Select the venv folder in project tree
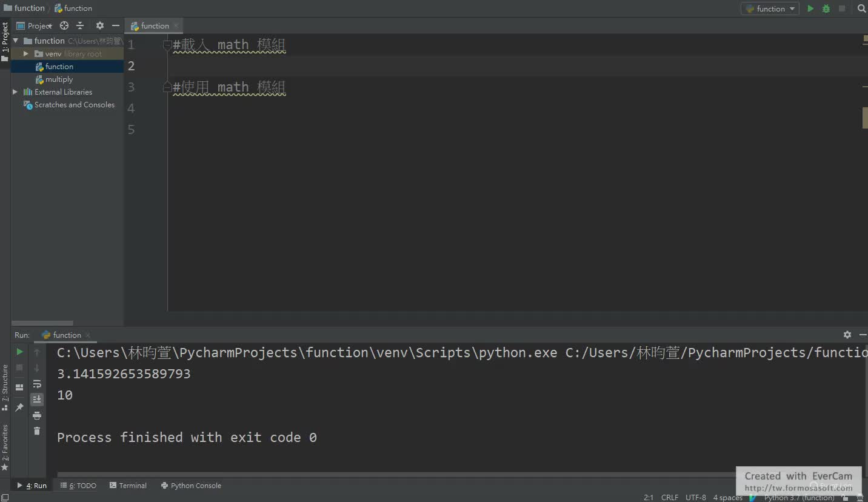This screenshot has width=868, height=502. tap(53, 54)
